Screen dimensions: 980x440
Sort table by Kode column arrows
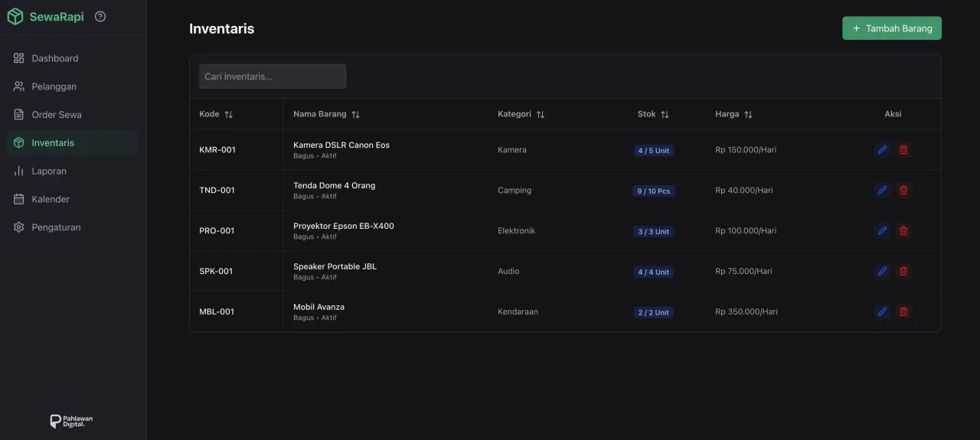point(228,115)
